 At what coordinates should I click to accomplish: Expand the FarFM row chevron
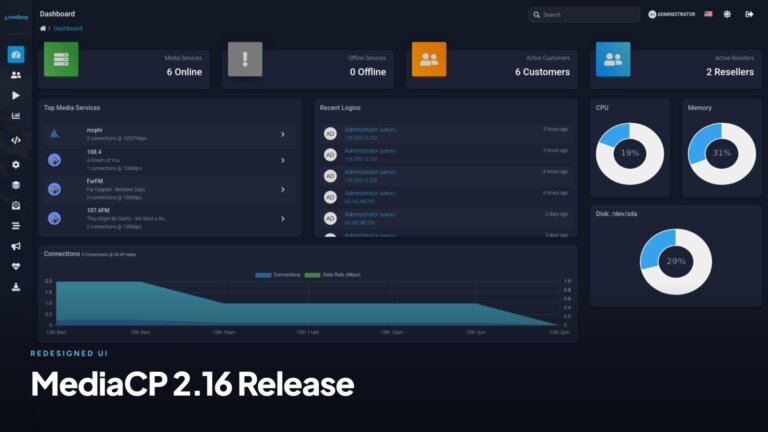283,190
